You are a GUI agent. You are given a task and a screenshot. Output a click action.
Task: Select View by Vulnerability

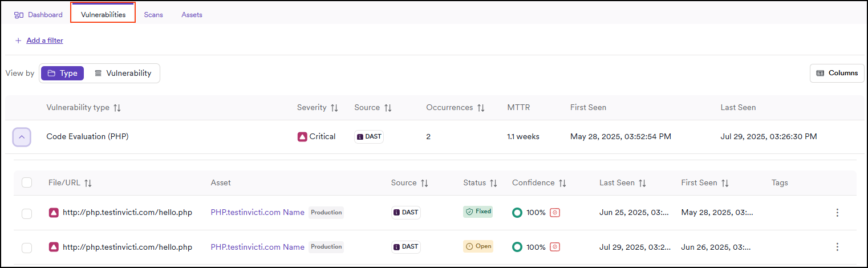coord(123,73)
